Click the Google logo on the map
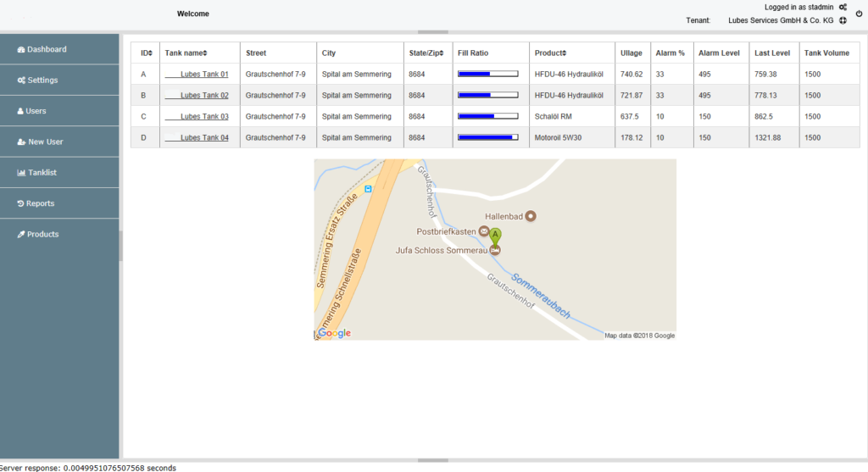This screenshot has height=472, width=868. 334,332
